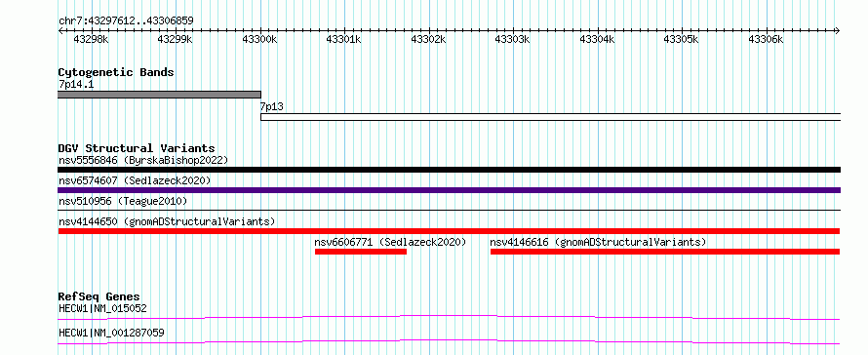This screenshot has height=355, width=868.
Task: Click the chr7:43297612..43306859 region label
Action: coord(126,21)
